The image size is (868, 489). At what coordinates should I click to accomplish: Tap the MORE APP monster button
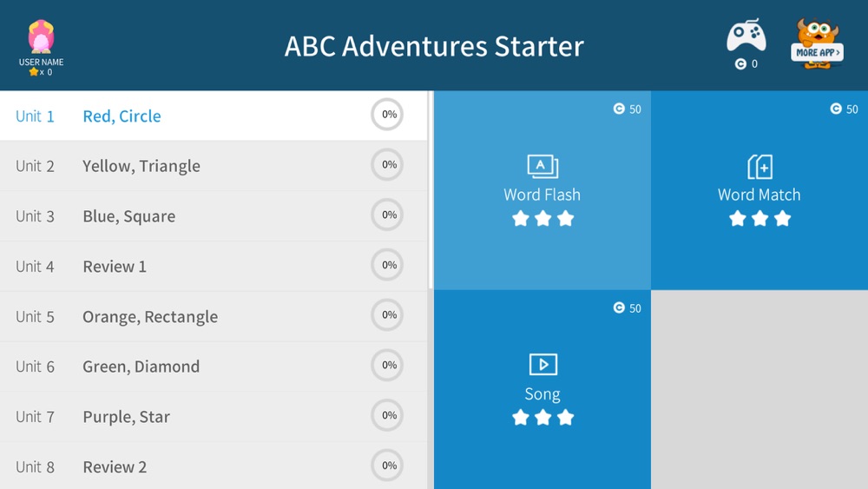(817, 44)
